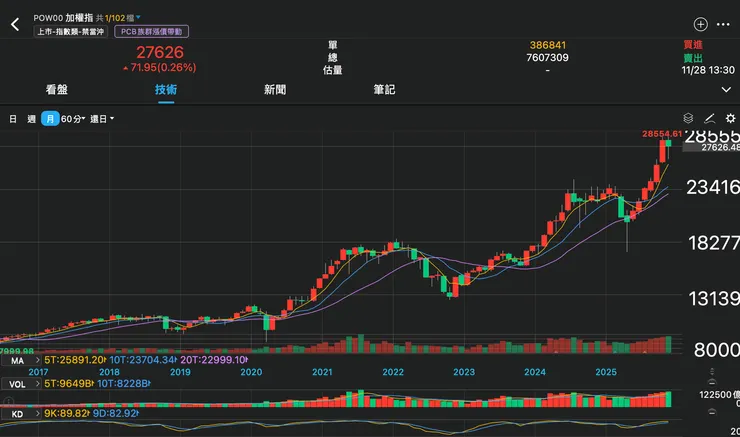Click the 上市-指數類-禁當沖 tag

coord(71,32)
